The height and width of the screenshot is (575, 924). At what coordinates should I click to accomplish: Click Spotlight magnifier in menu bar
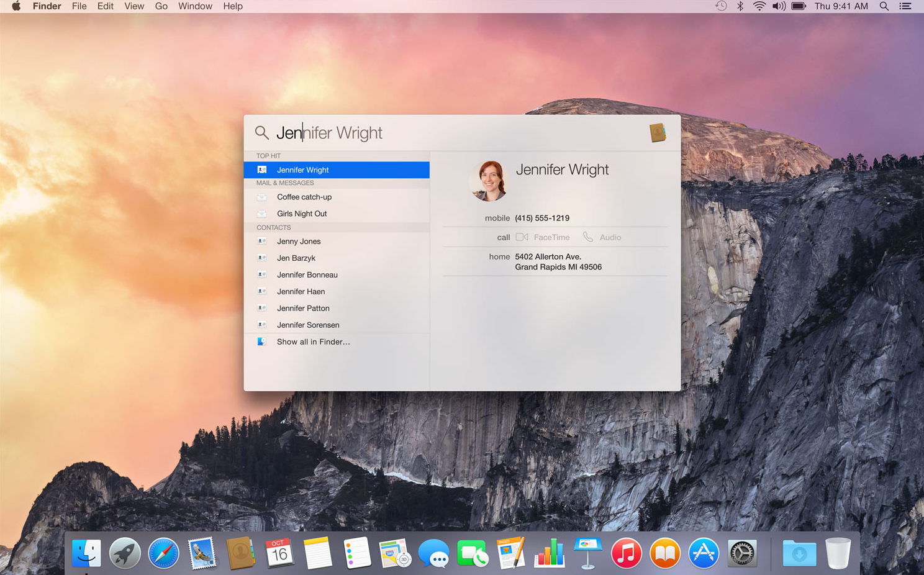pyautogui.click(x=884, y=6)
